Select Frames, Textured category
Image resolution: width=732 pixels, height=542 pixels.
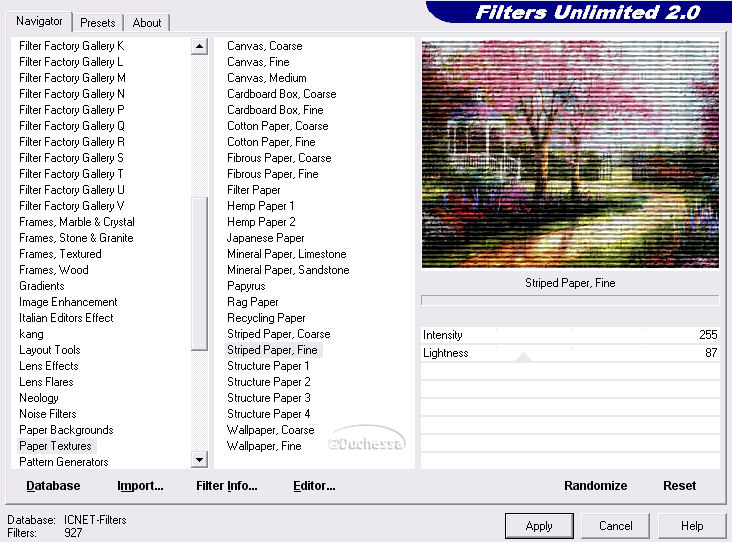point(60,253)
